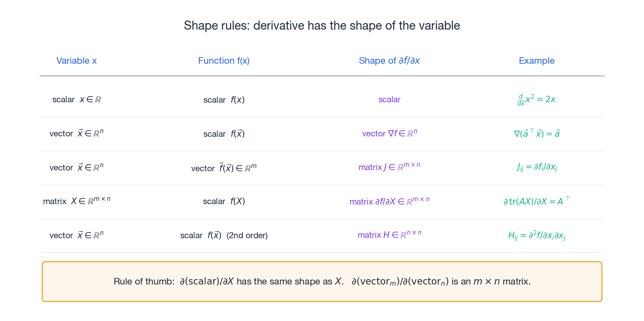Select the 'matrix X ∈ ℝᵐˣⁿ' variable cell
Screen dimensions: 644x321
[76, 201]
